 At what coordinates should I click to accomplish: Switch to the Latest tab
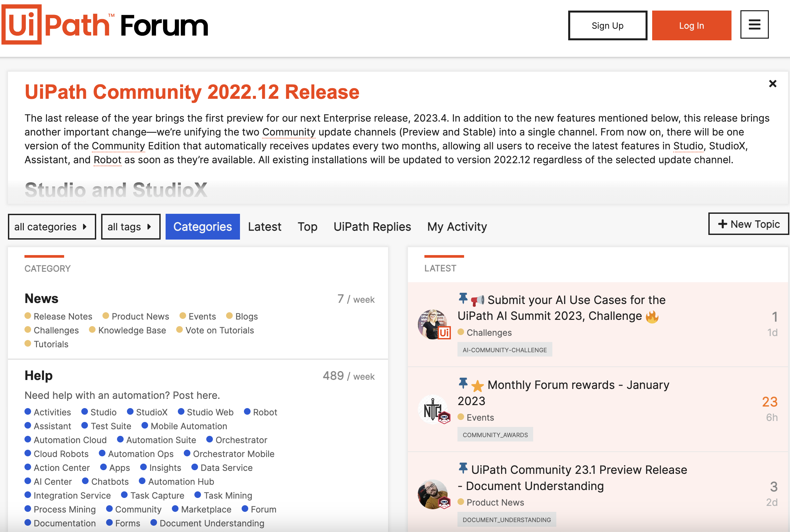point(264,227)
